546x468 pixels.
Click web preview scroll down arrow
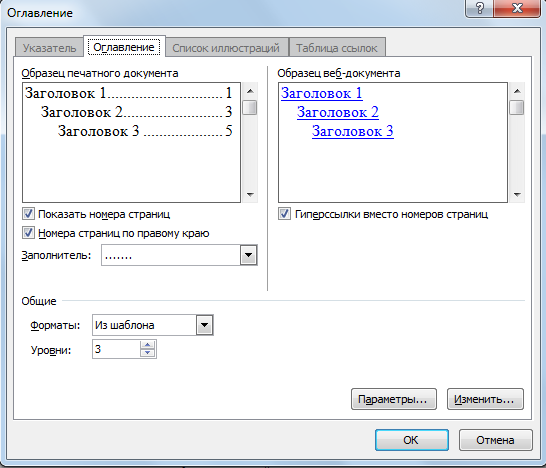[517, 194]
